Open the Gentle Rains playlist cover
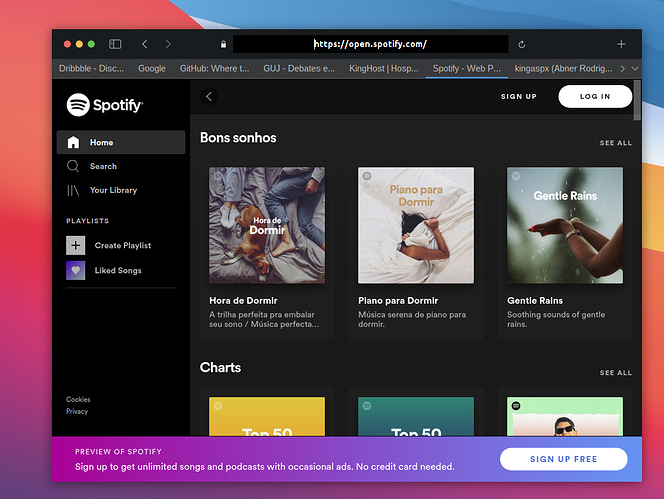Viewport: 664px width, 499px height. pos(565,225)
